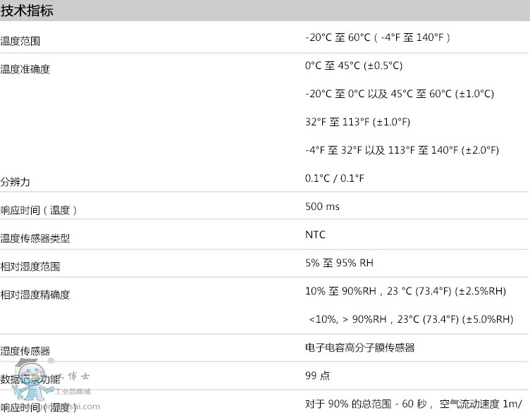Select the 温度传感器类型 label

35,238
